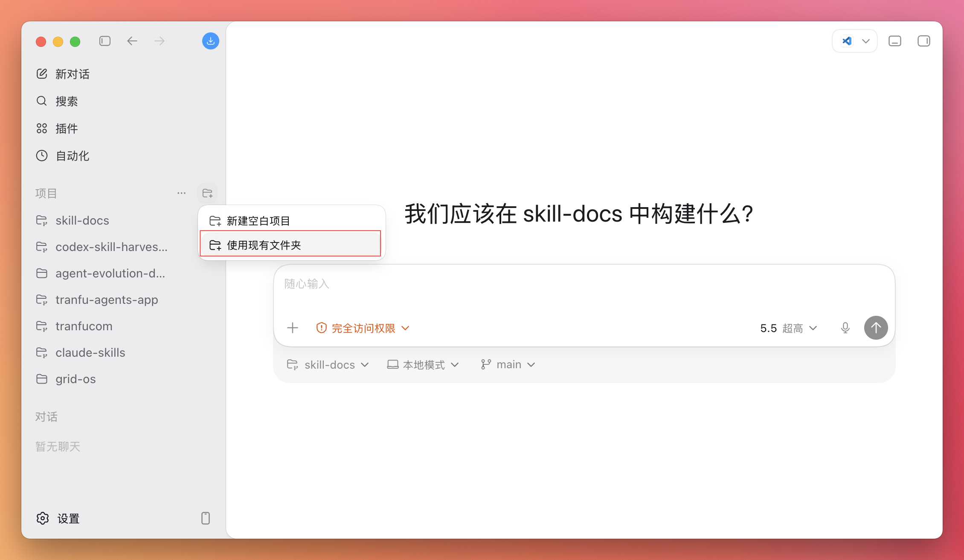Click the phone device icon near settings
Viewport: 964px width, 560px height.
click(x=206, y=518)
